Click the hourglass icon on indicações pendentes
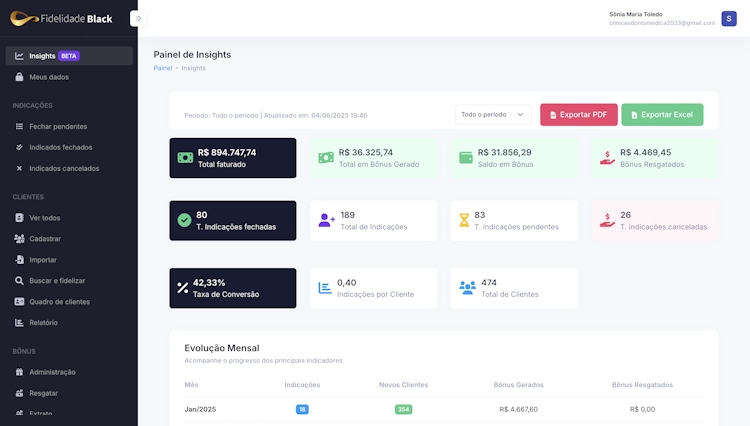Image resolution: width=750 pixels, height=426 pixels. point(464,220)
